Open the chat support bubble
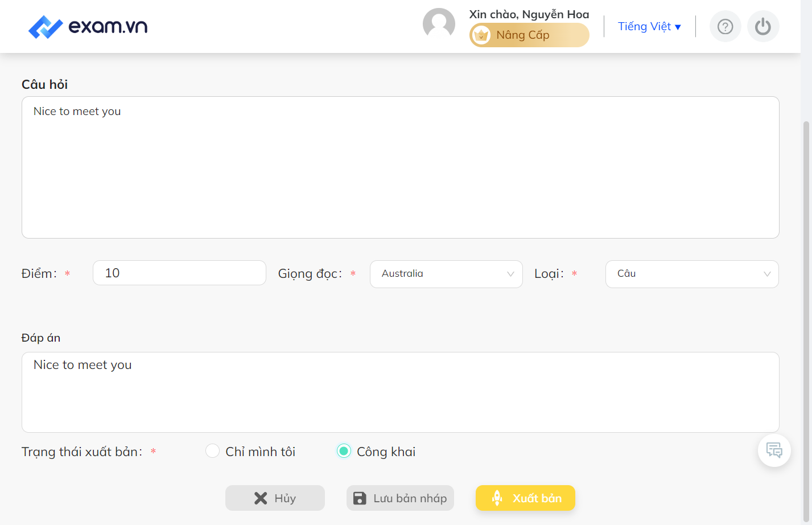 point(774,450)
